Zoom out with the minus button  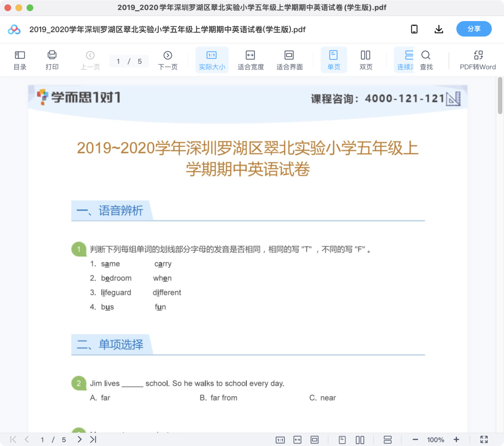click(x=415, y=439)
